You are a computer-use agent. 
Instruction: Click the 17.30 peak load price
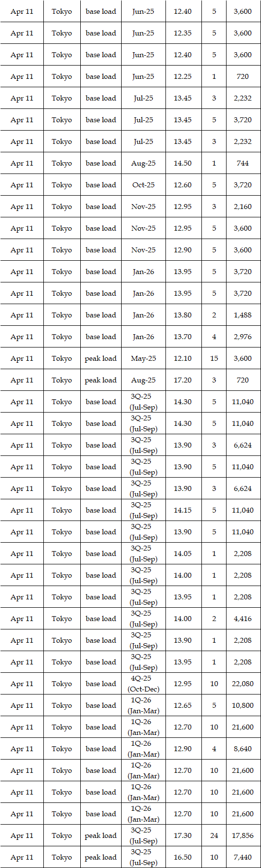click(182, 835)
